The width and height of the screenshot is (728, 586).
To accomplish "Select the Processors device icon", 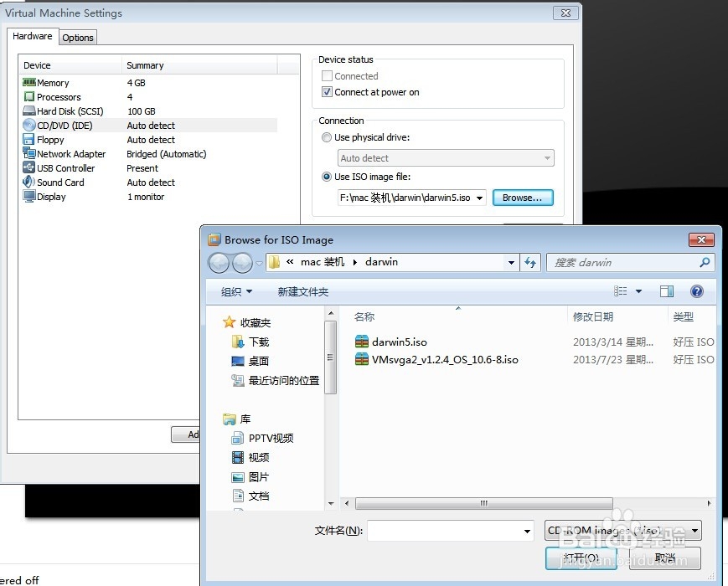I will coord(28,97).
